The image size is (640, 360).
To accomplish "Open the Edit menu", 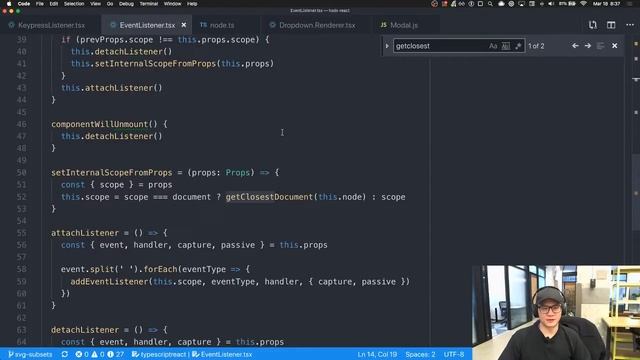I will (53, 4).
